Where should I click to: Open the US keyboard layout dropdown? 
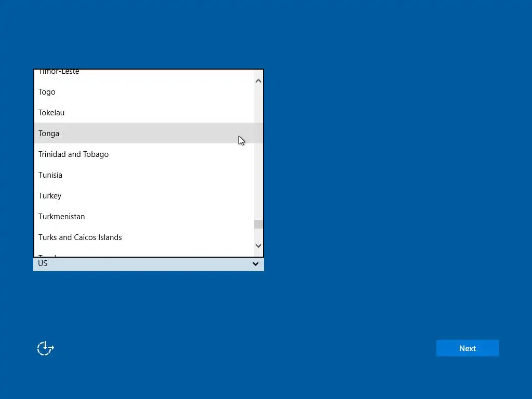point(148,263)
